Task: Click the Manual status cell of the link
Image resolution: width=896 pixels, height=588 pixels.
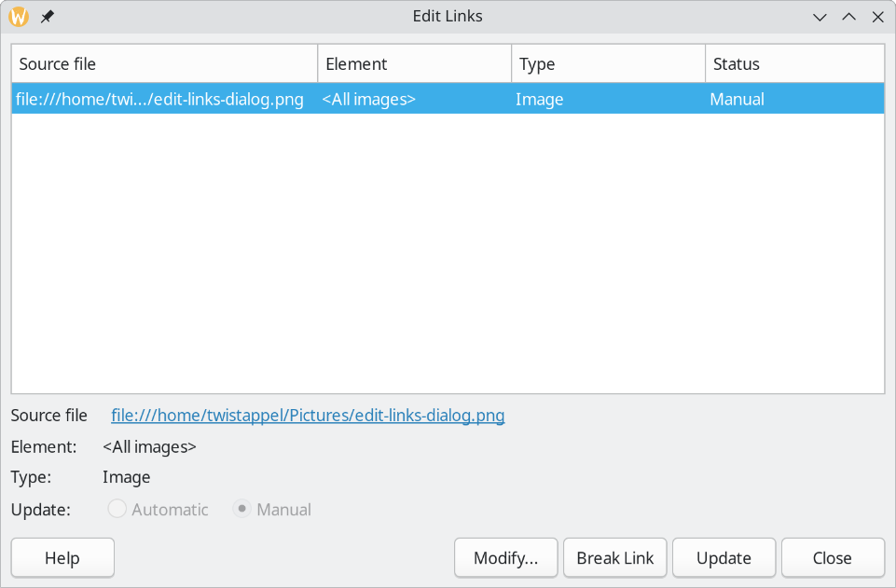Action: coord(737,98)
